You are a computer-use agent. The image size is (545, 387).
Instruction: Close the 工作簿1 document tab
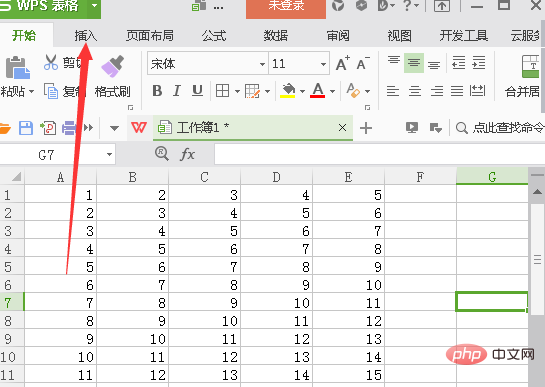click(342, 128)
